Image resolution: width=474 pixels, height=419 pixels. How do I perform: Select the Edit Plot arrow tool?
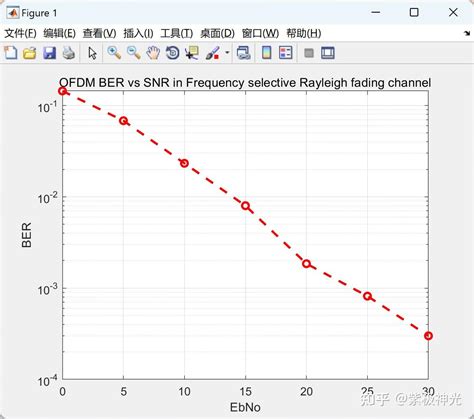[92, 53]
